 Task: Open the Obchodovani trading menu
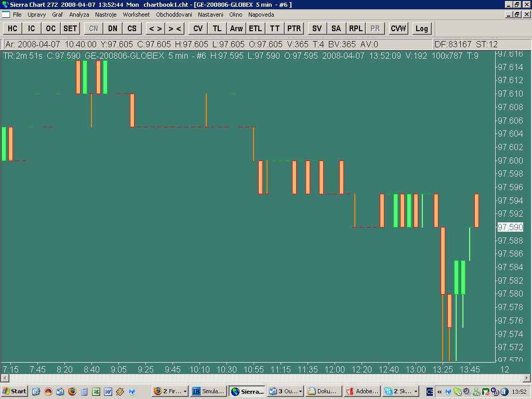pyautogui.click(x=174, y=15)
